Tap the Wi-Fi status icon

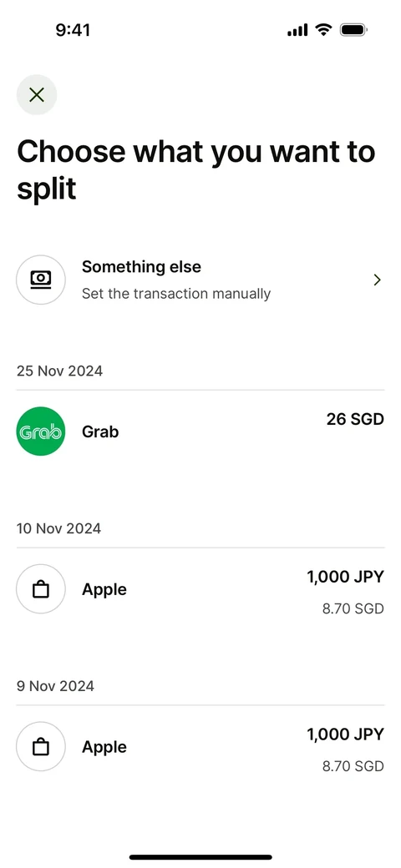pyautogui.click(x=323, y=29)
